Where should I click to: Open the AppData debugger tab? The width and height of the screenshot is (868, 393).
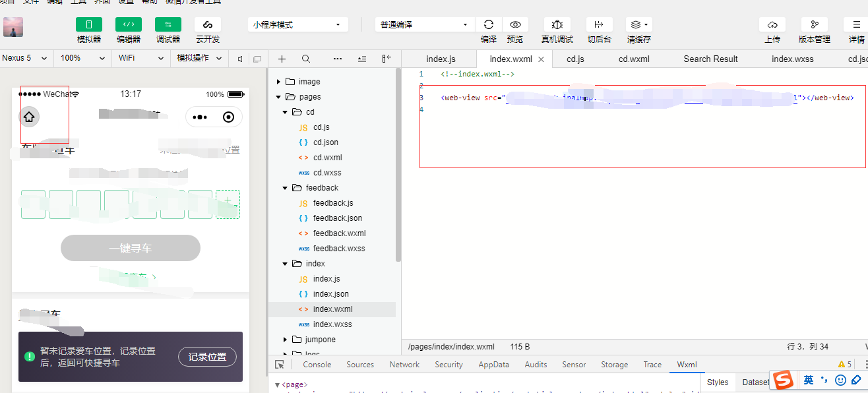pyautogui.click(x=494, y=365)
